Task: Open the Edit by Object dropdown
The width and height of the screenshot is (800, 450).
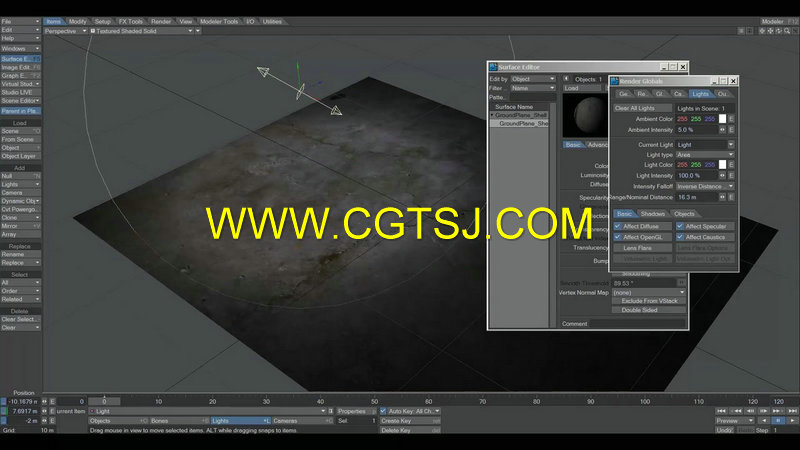Action: point(533,79)
